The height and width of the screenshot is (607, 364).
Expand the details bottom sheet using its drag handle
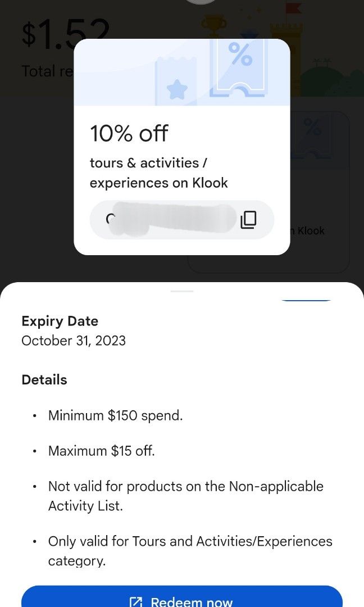(x=182, y=292)
